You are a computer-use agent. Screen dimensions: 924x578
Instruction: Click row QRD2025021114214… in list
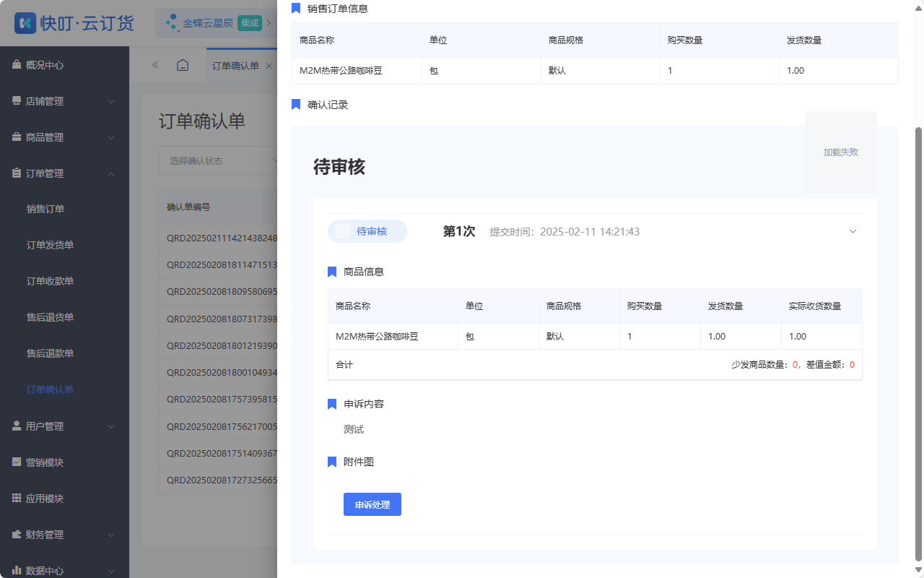218,238
